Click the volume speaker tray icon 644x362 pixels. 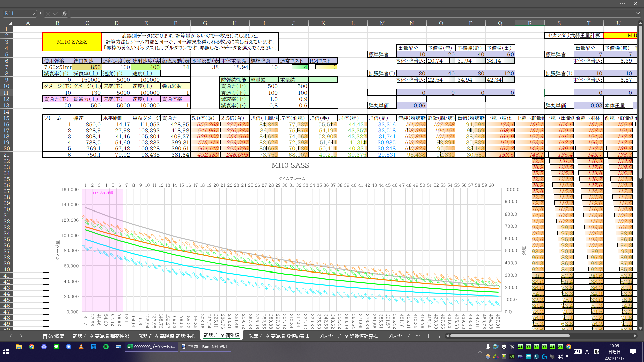[560, 357]
